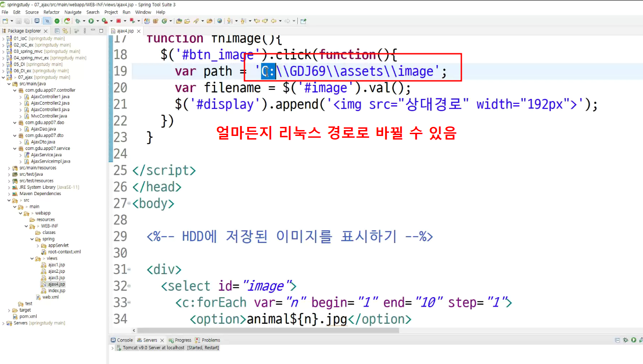Viewport: 643px width, 364px height.
Task: Click the Save toolbar icon
Action: pyautogui.click(x=19, y=21)
